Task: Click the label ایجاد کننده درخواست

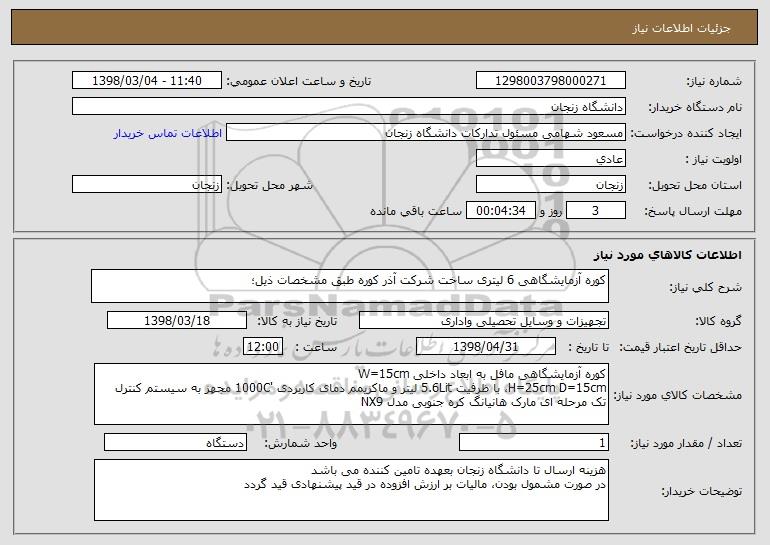Action: point(686,134)
